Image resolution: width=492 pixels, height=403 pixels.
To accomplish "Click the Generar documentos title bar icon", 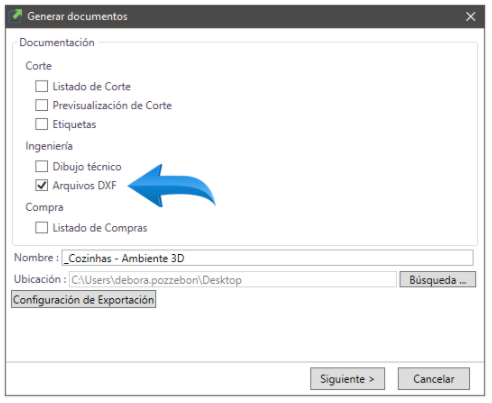I will pos(15,16).
